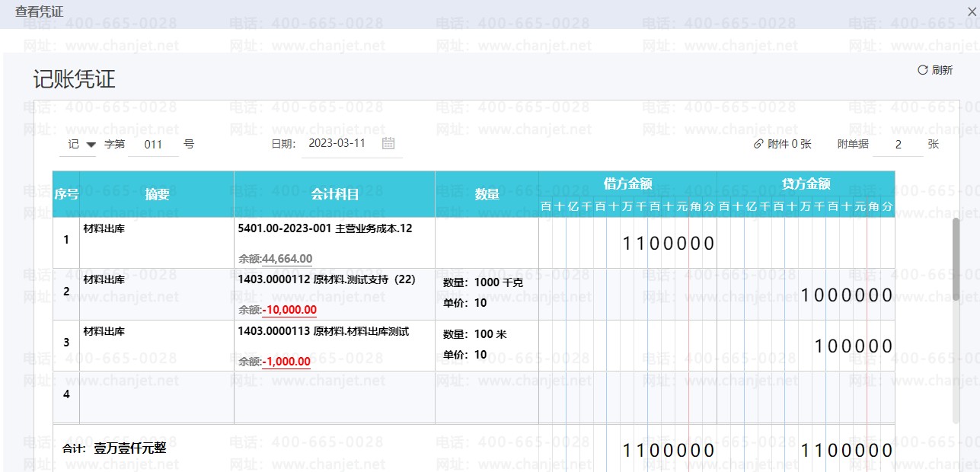Select row 1 summary 材料出库

tap(104, 228)
